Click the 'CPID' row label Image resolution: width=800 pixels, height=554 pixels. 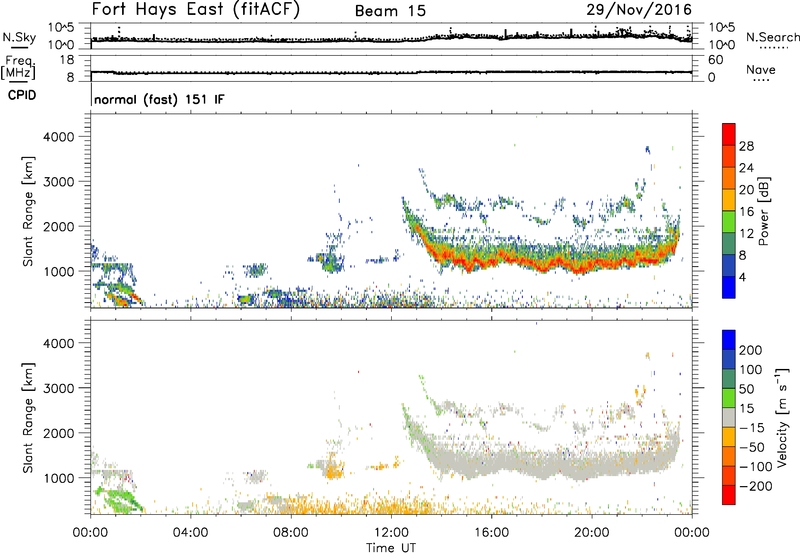[22, 95]
